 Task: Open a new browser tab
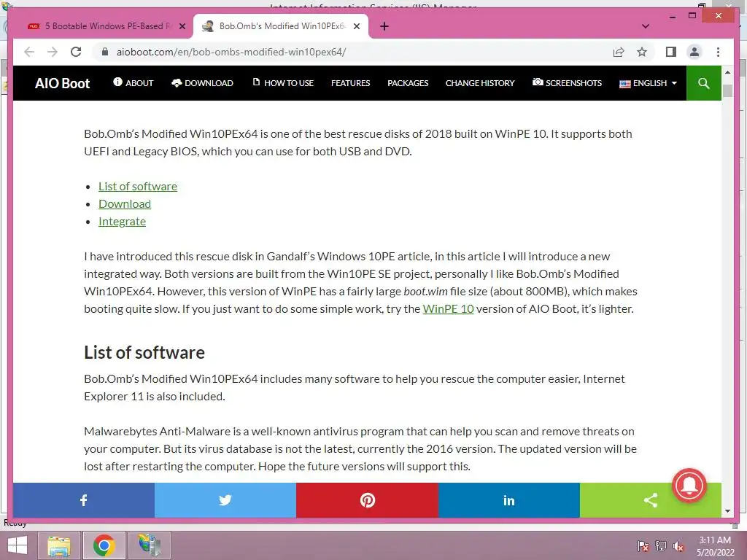pyautogui.click(x=384, y=26)
